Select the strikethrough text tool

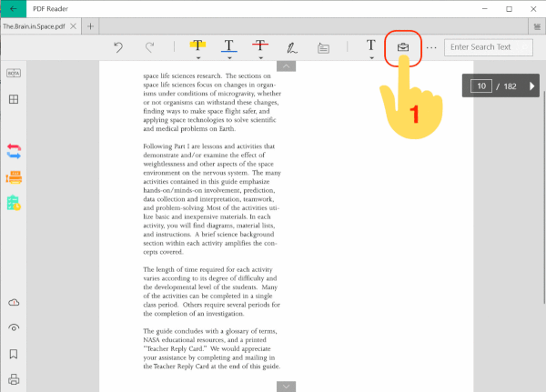[x=260, y=45]
